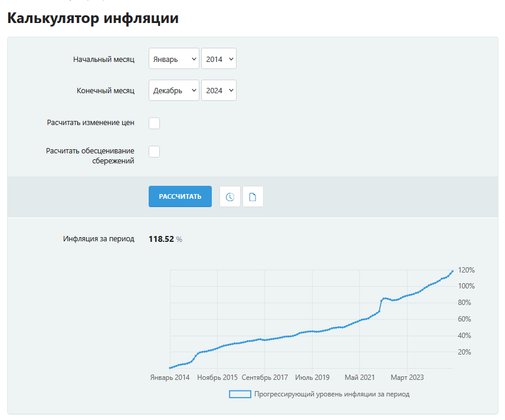The height and width of the screenshot is (420, 505).
Task: Select the Март 2023 axis label
Action: click(406, 377)
